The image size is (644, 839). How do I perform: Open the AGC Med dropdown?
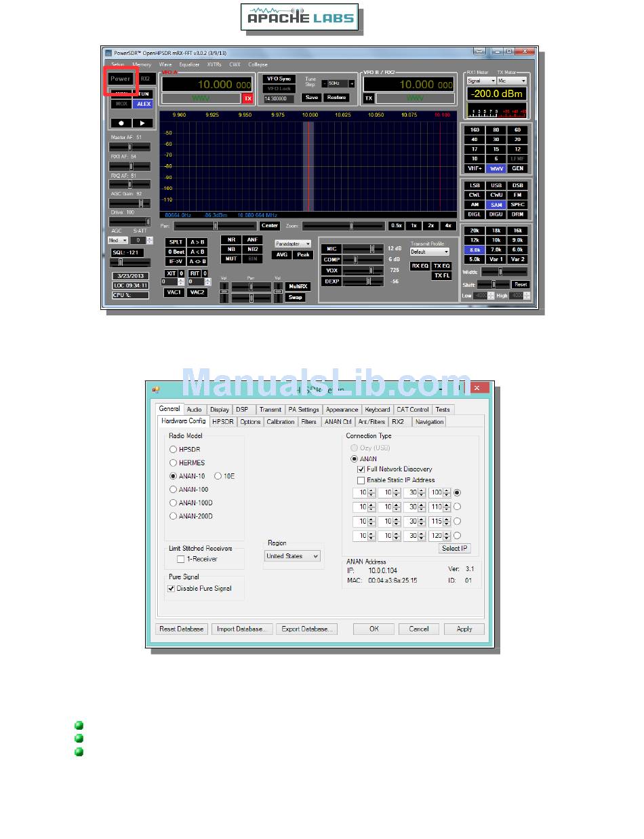[118, 240]
